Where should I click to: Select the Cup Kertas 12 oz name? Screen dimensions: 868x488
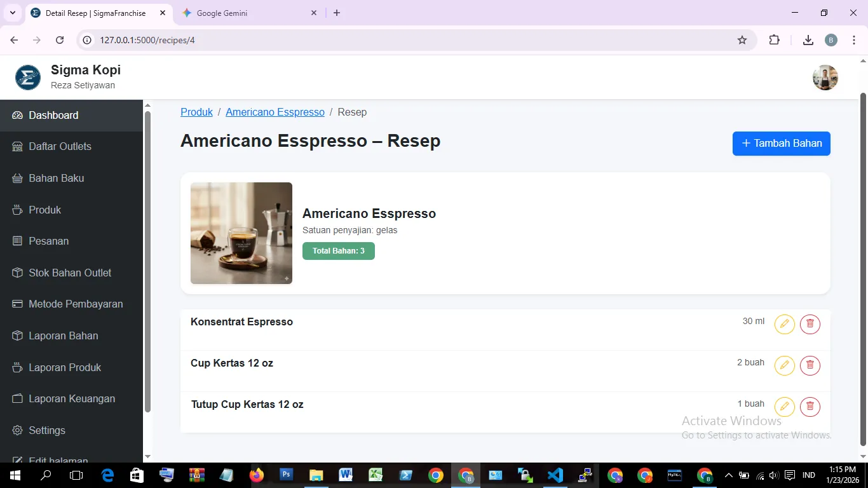point(232,363)
